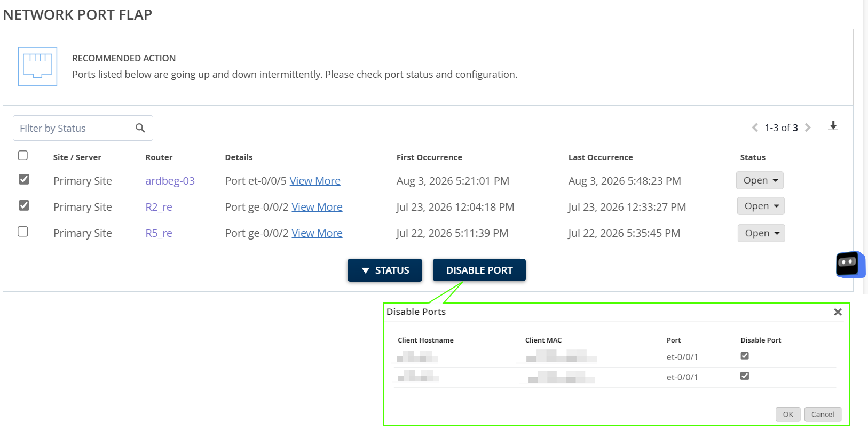Toggle first et-0/0/1 Disable Port checkbox
The height and width of the screenshot is (438, 868).
point(745,356)
